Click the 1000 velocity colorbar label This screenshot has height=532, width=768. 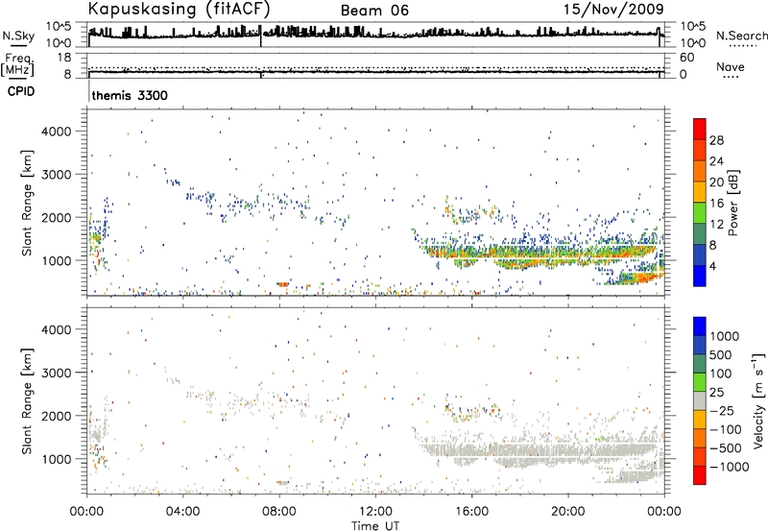pyautogui.click(x=724, y=336)
